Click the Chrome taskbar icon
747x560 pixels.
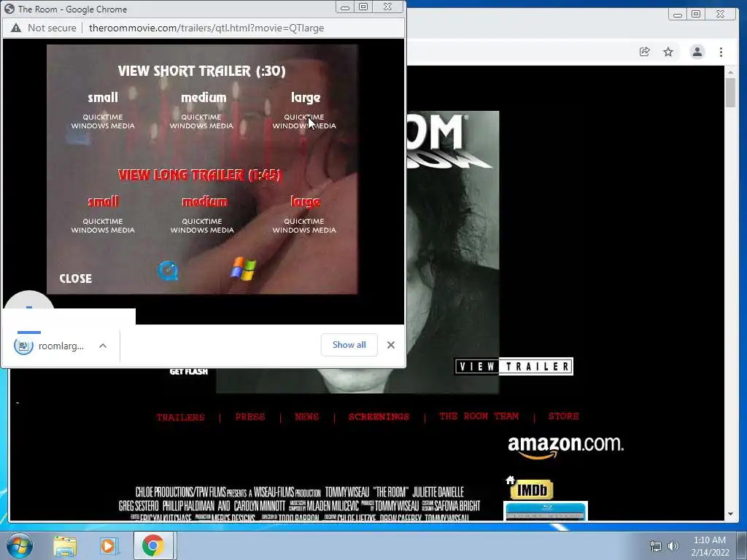coord(153,545)
